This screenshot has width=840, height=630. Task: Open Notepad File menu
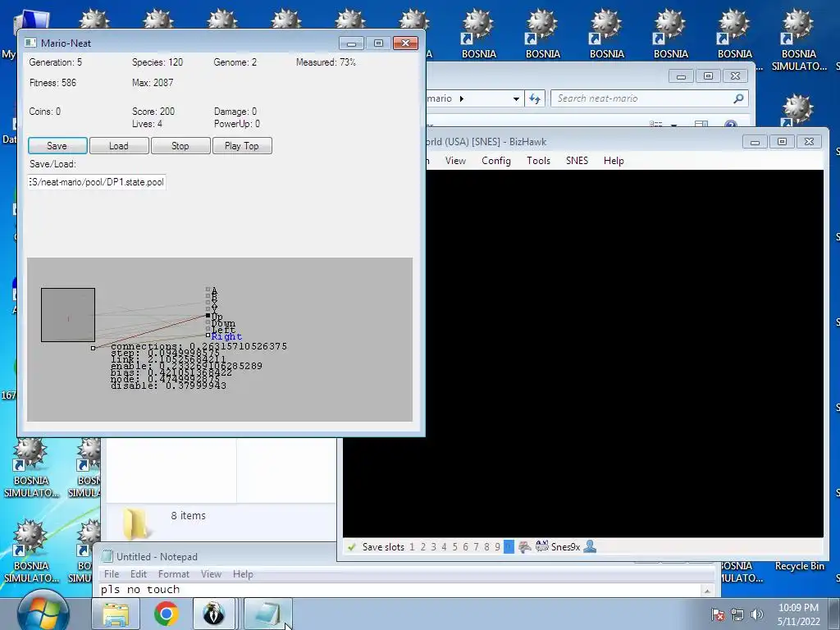pos(112,573)
